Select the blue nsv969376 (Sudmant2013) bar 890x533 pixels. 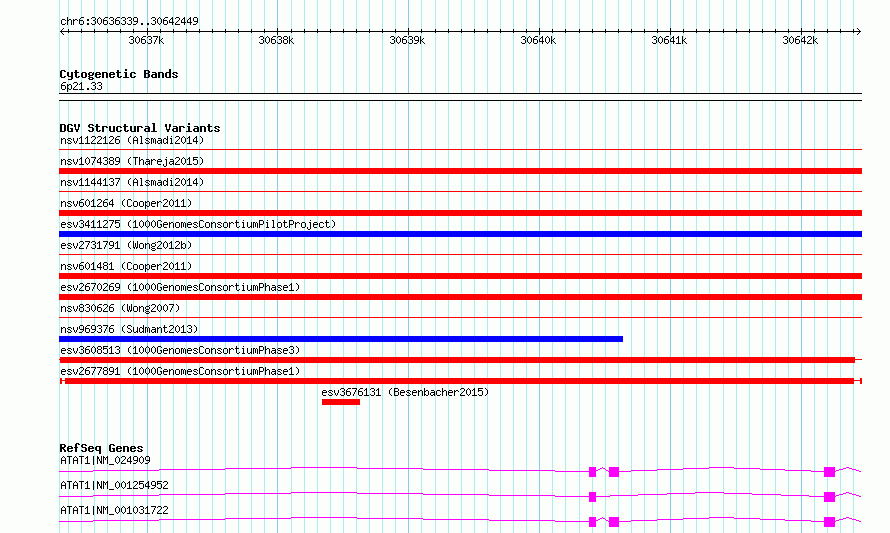[x=341, y=339]
